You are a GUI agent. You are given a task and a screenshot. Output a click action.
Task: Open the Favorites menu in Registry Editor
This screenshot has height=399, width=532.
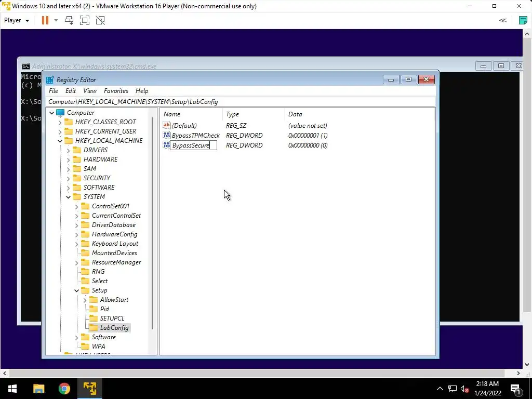tap(116, 91)
